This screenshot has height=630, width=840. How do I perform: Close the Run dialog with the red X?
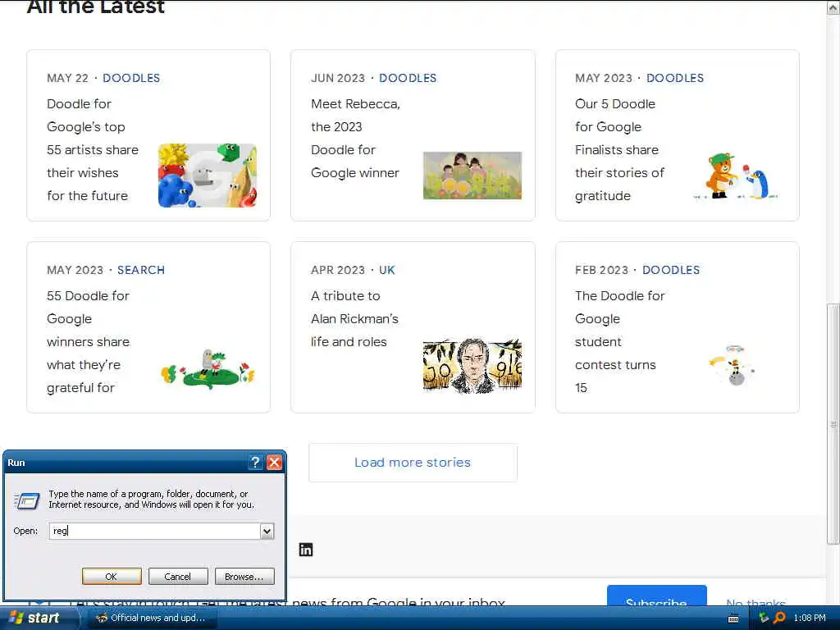pyautogui.click(x=274, y=463)
